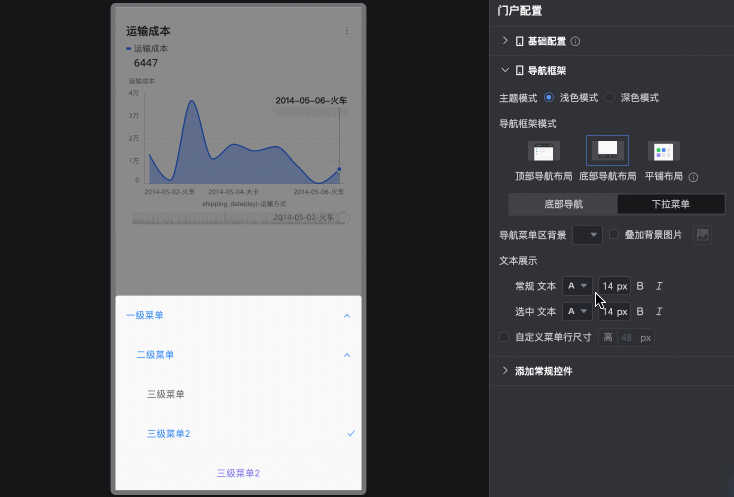This screenshot has width=734, height=497.
Task: Click the 运输成本 chart title
Action: click(148, 31)
